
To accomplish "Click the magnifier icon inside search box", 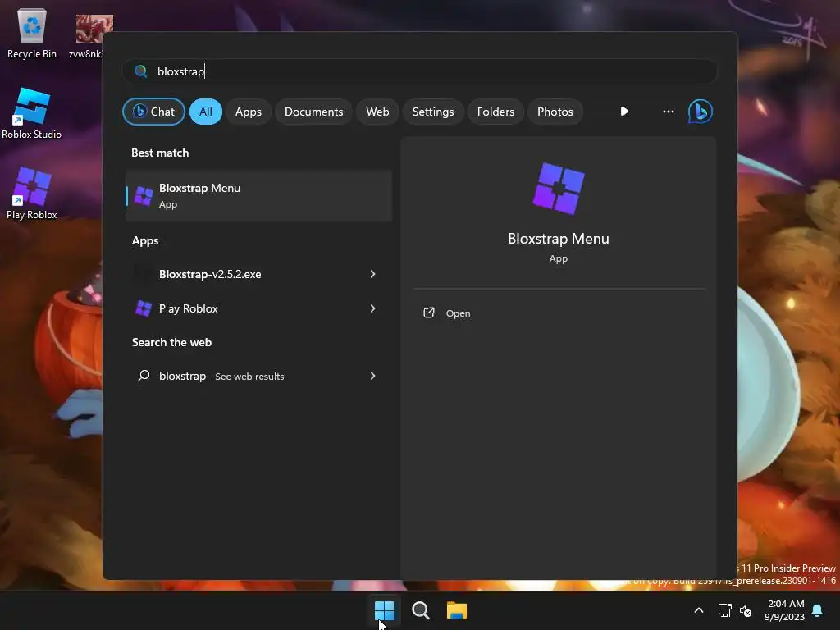I will pos(141,71).
